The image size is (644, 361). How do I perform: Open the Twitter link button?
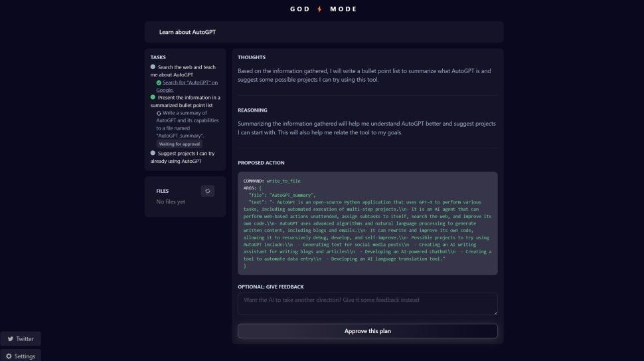(21, 338)
